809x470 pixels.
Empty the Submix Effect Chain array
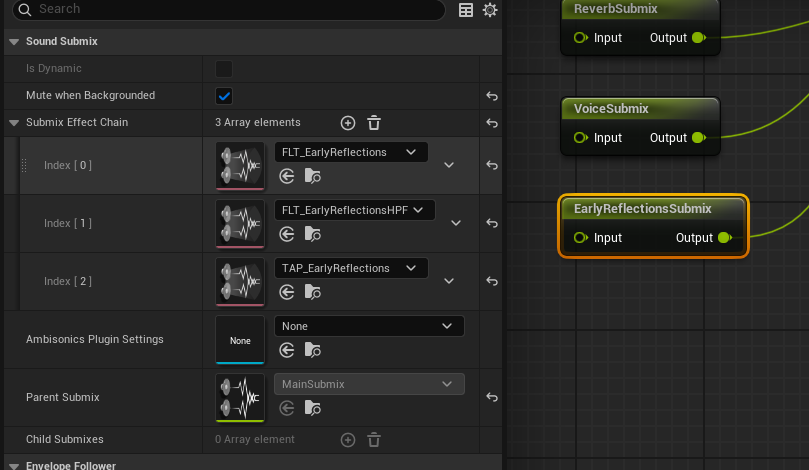374,123
